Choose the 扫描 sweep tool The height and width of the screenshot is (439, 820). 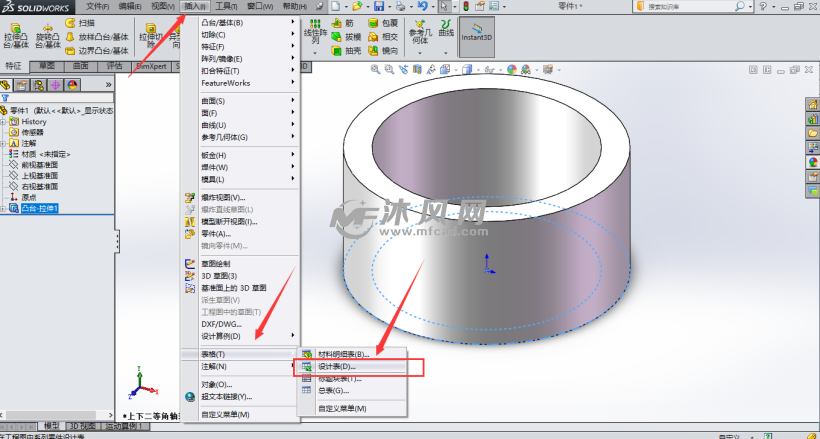(80, 24)
